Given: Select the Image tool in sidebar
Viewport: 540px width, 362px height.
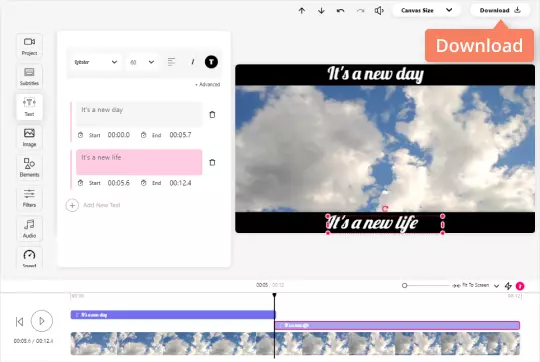Looking at the screenshot, I should coord(29,137).
